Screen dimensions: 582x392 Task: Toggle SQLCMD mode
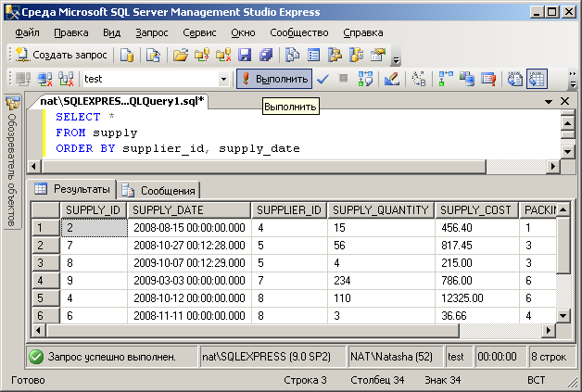pyautogui.click(x=488, y=79)
